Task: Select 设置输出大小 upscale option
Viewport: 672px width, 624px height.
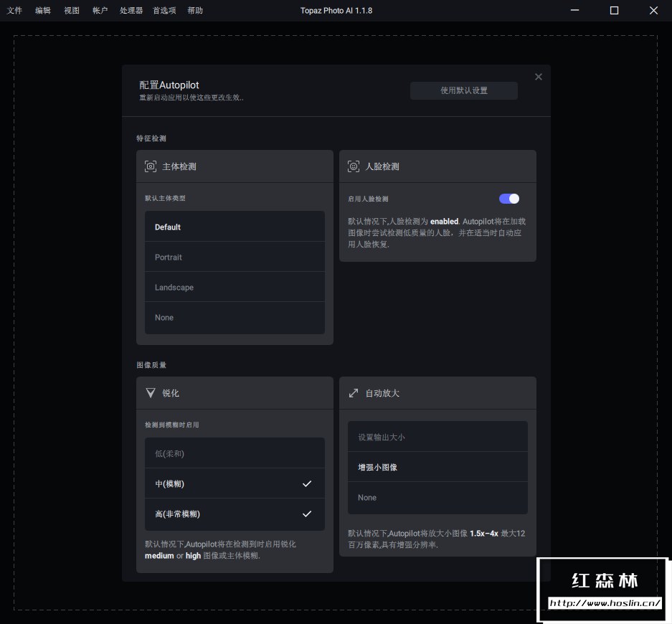Action: [x=437, y=437]
